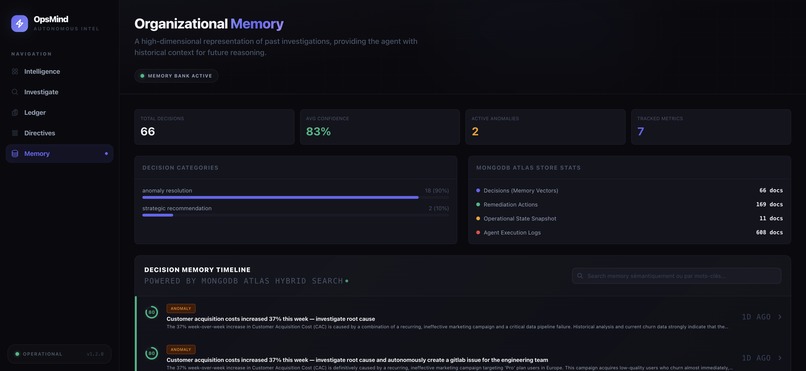Click the 'Active Anomalies' card label
Image resolution: width=806 pixels, height=371 pixels.
495,119
